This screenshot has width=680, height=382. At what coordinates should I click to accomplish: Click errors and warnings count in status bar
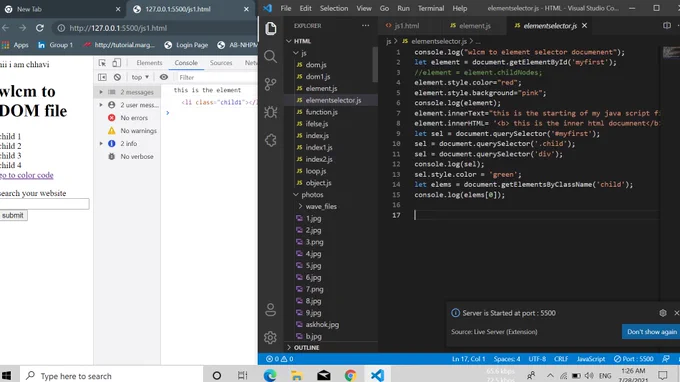click(279, 359)
